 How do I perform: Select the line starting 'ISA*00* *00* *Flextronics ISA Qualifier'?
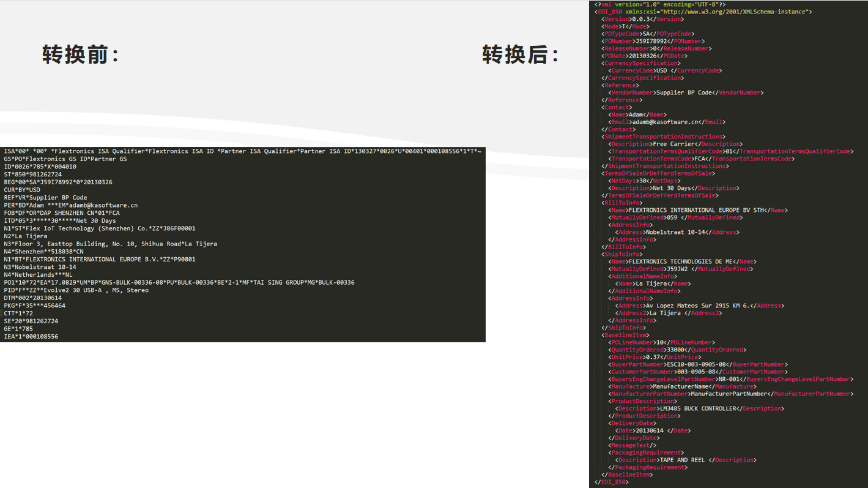point(242,151)
